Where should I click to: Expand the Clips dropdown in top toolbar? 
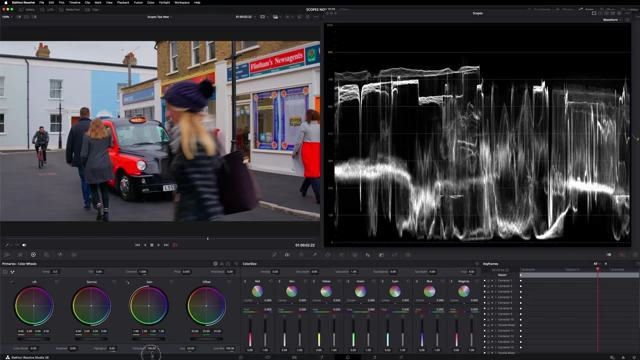coord(94,9)
